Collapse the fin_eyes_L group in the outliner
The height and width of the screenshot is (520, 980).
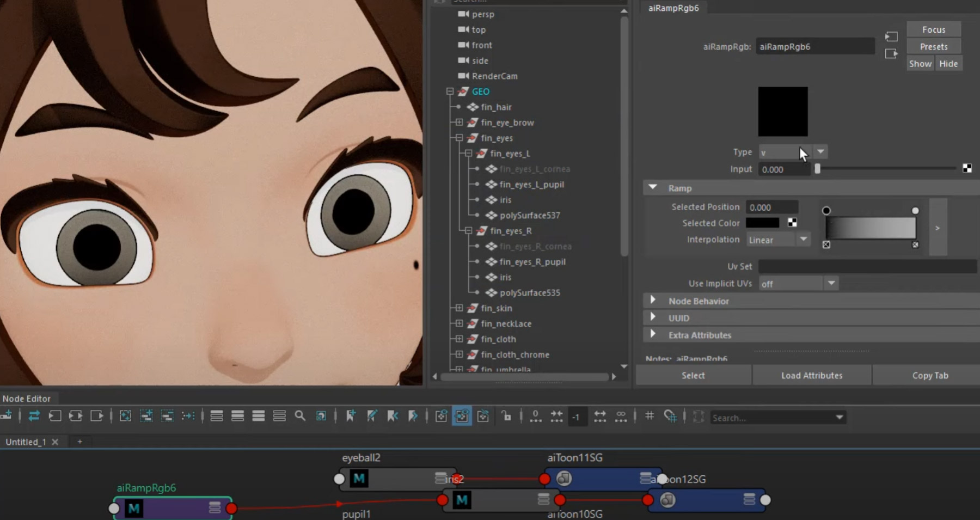point(468,154)
